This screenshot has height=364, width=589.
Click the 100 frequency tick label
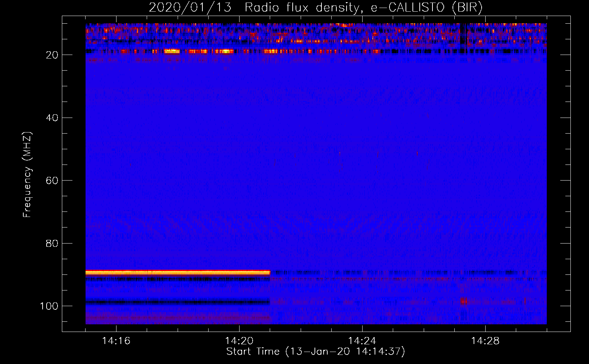point(49,306)
